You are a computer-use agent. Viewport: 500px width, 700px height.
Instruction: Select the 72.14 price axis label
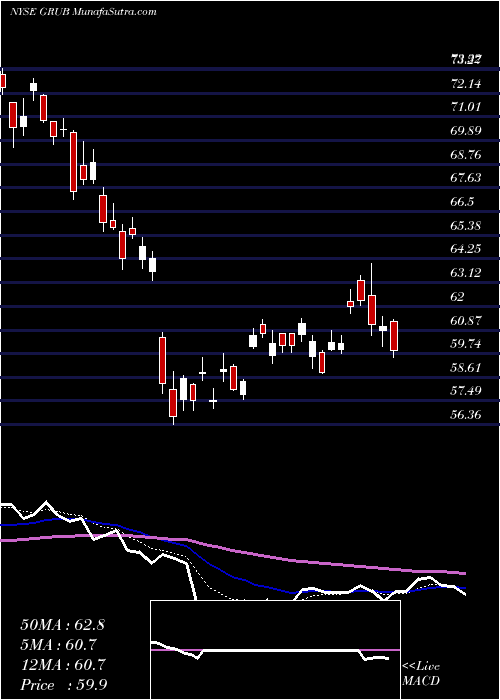466,83
